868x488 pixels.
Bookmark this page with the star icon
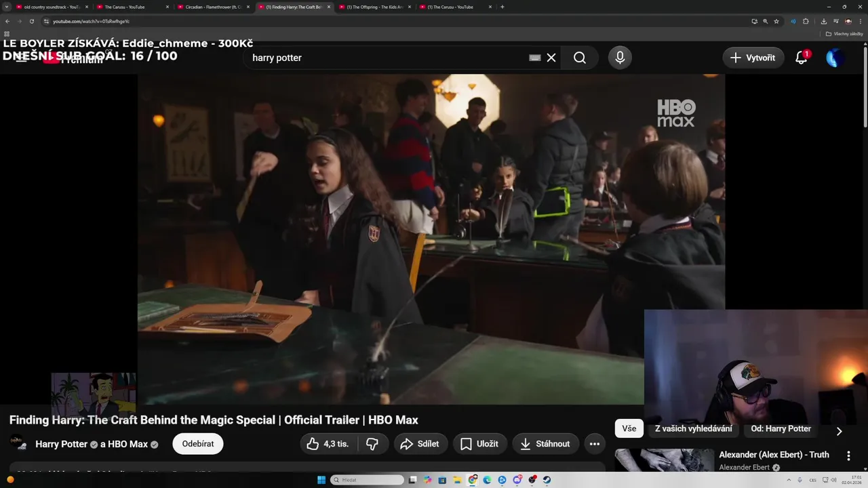pos(776,21)
